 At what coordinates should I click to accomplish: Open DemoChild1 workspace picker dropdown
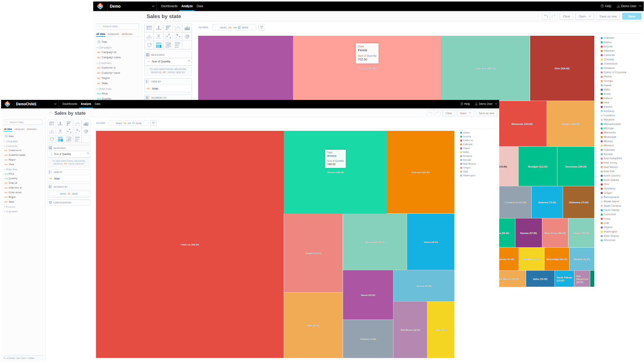click(x=36, y=104)
